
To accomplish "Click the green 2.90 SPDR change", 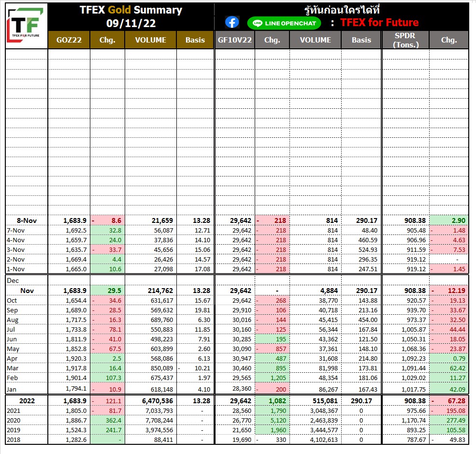I will click(448, 220).
